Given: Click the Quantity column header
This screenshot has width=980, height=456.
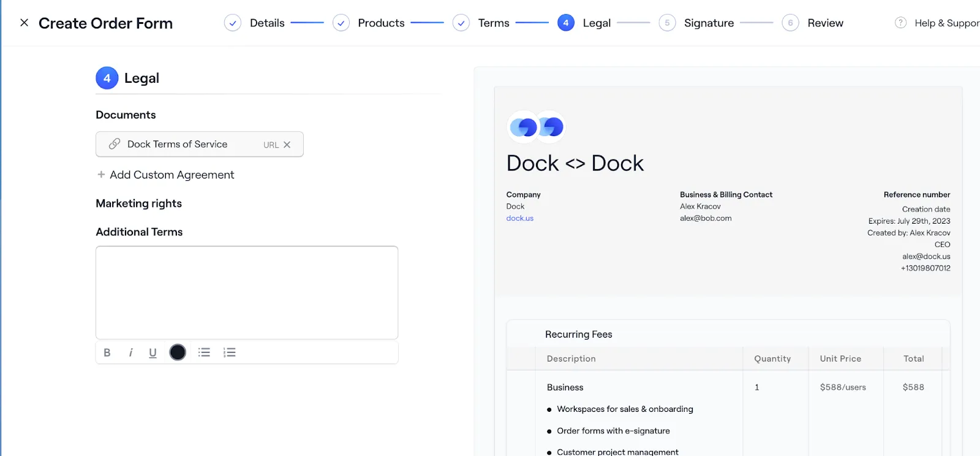Looking at the screenshot, I should click(772, 359).
